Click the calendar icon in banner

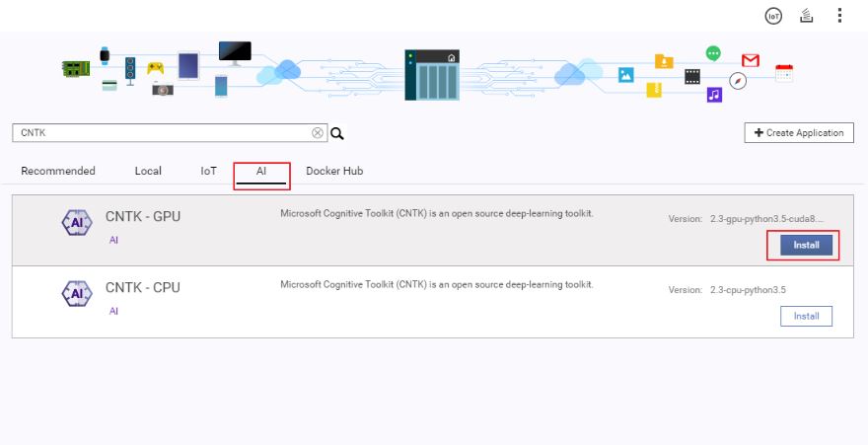(784, 73)
